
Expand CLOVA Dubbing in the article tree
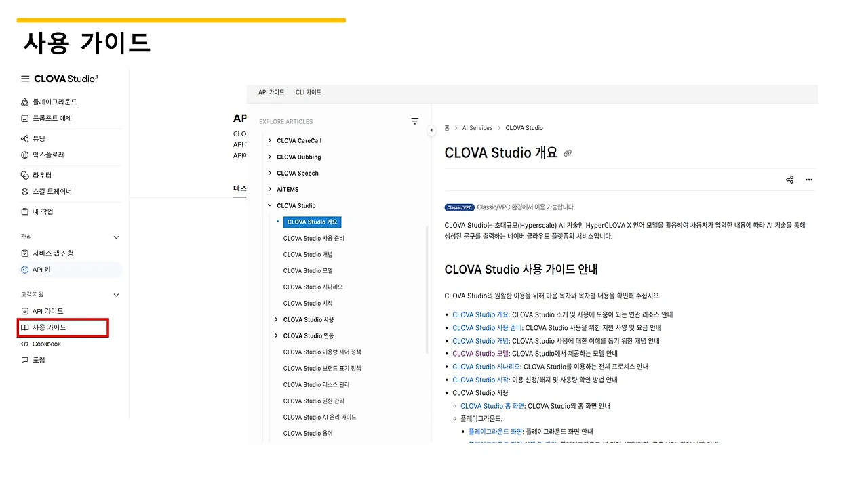pos(270,157)
